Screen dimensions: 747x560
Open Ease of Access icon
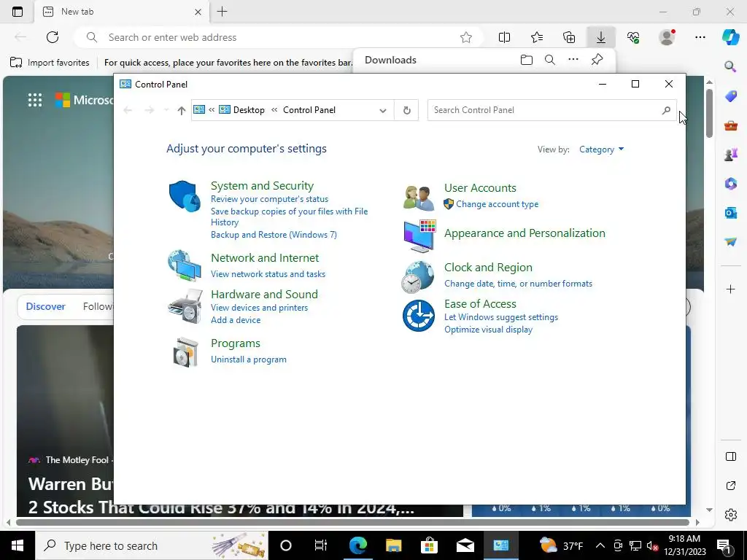pos(418,315)
